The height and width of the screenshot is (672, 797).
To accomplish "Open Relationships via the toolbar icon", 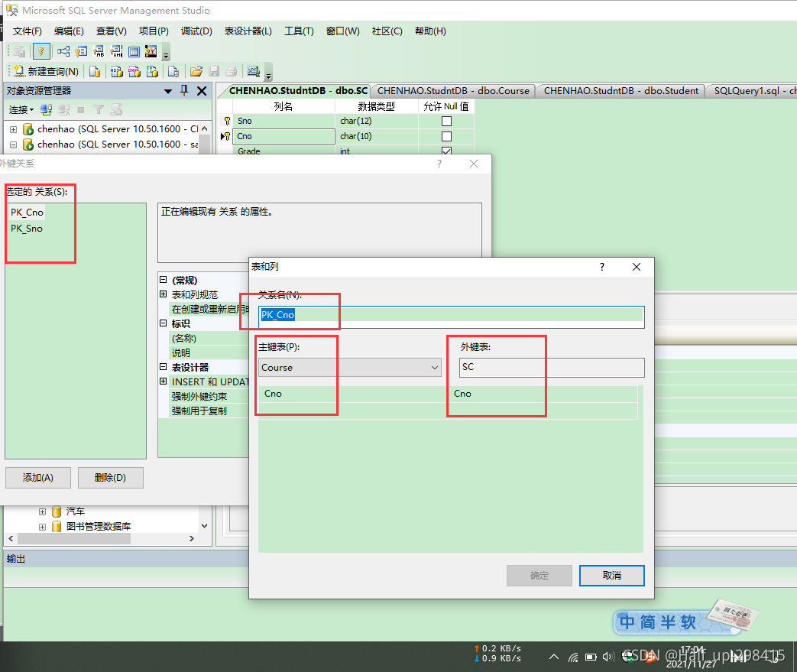I will click(x=63, y=51).
